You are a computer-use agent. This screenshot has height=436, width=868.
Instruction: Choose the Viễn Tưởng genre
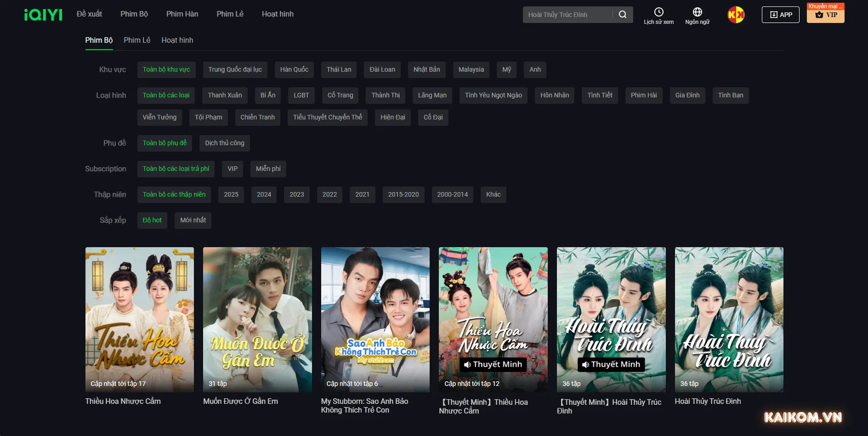coord(159,118)
